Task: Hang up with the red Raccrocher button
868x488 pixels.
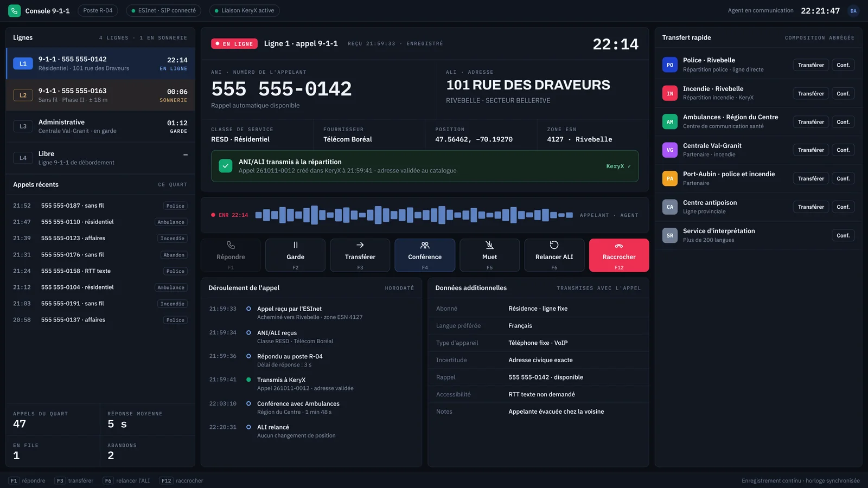Action: [x=619, y=255]
